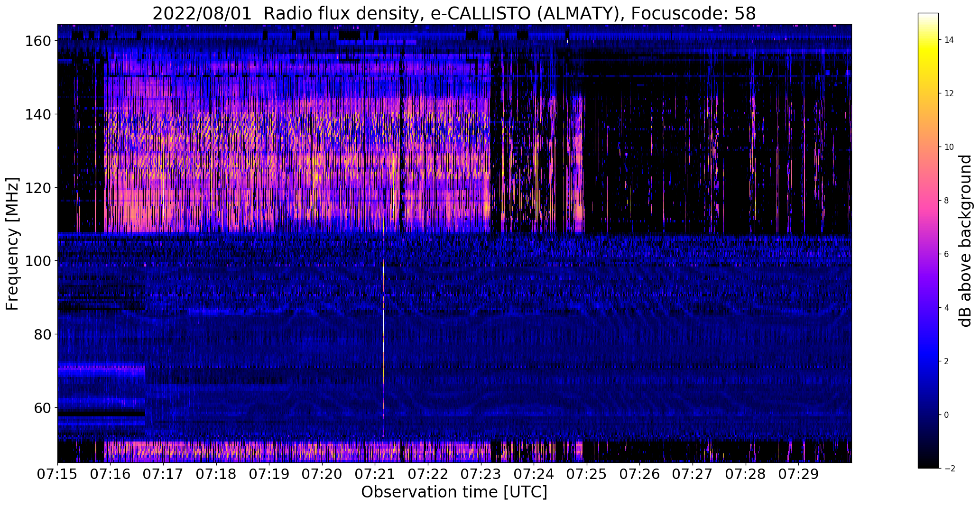Image resolution: width=980 pixels, height=506 pixels.
Task: Click the 100 frequency tick label
Action: coord(38,261)
